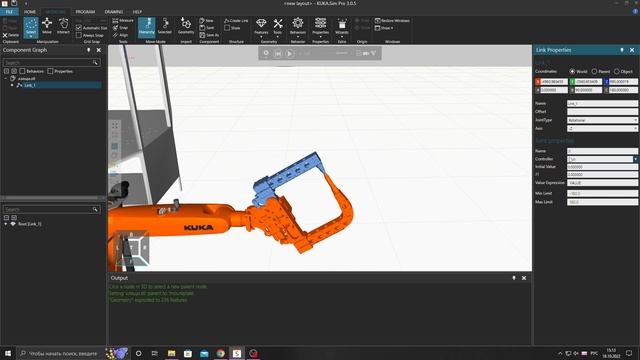Close the Component Graph panel
Image resolution: width=640 pixels, height=360 pixels.
pyautogui.click(x=98, y=50)
